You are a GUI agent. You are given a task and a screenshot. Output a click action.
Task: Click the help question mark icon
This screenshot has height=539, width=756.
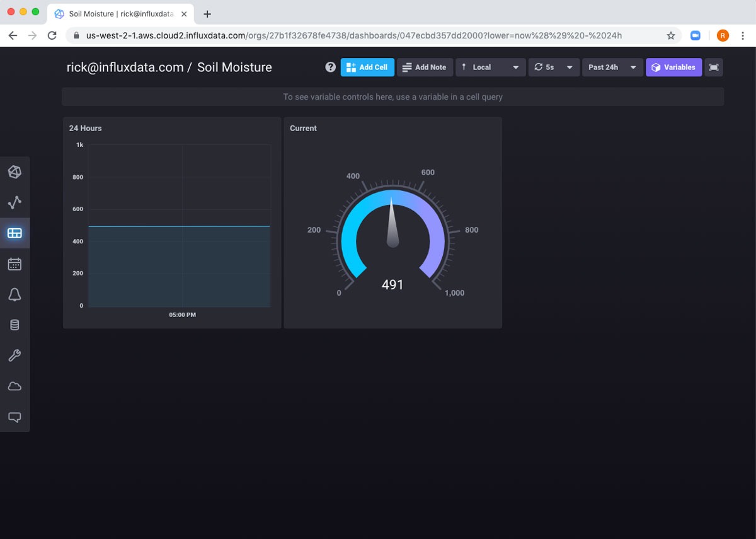pyautogui.click(x=330, y=67)
